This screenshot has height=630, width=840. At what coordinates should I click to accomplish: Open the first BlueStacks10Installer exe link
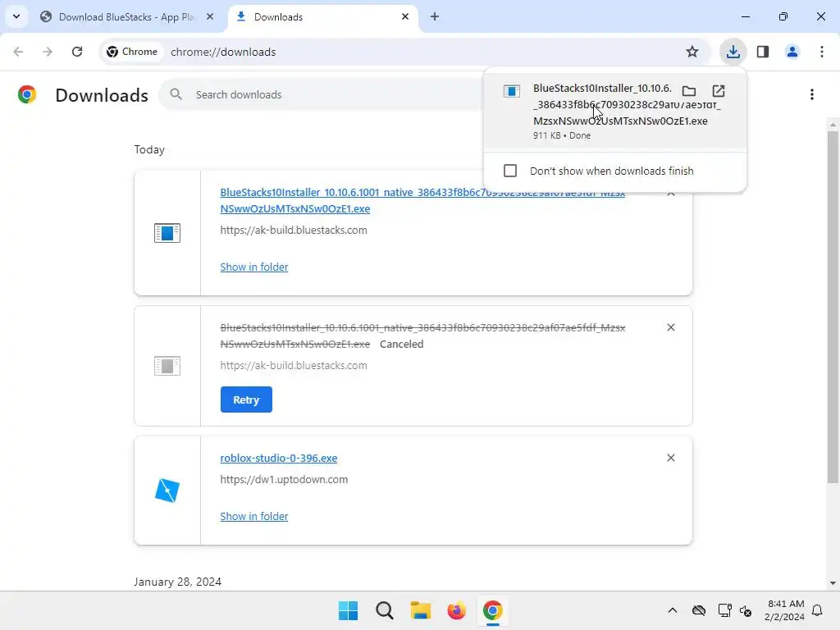[422, 200]
